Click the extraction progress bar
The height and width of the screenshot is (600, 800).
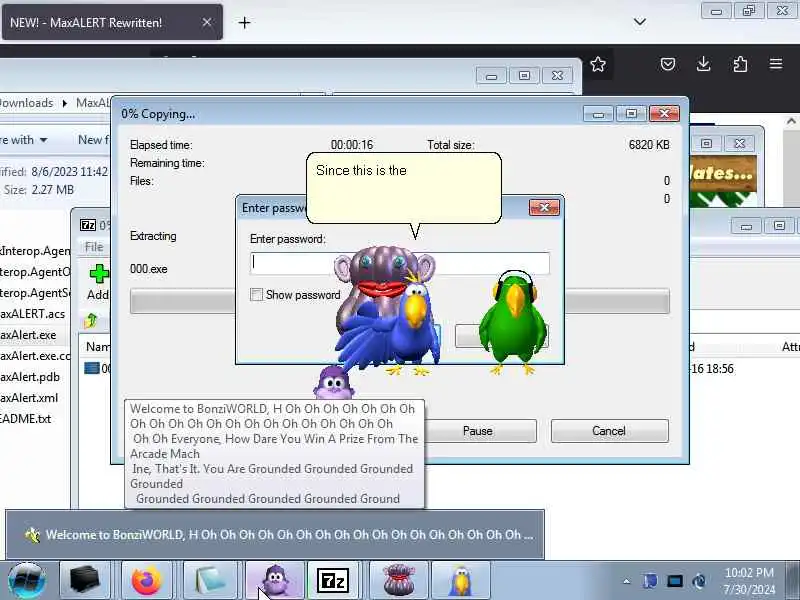[400, 301]
